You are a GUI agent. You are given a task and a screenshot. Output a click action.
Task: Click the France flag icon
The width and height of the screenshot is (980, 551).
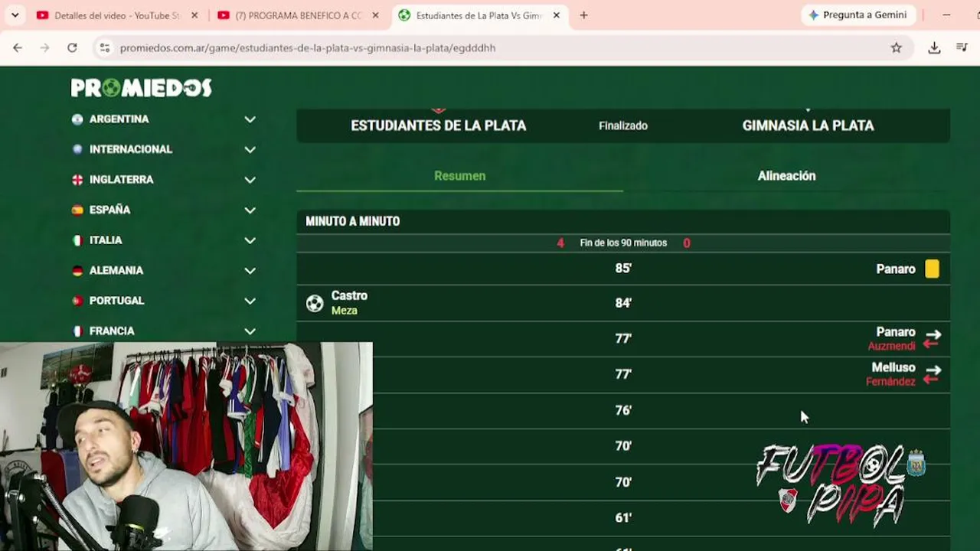point(77,331)
